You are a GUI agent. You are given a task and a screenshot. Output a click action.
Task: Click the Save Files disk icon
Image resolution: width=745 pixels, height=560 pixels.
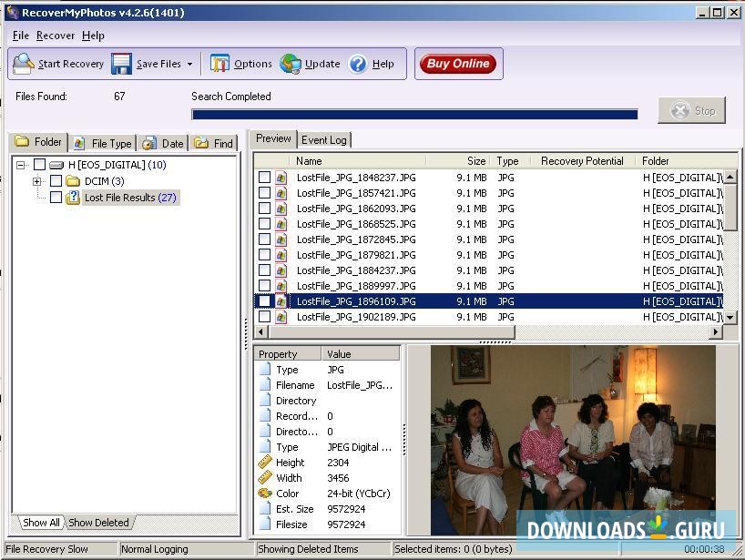click(x=122, y=64)
